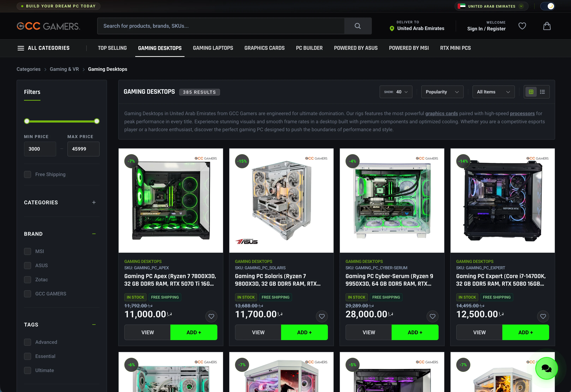Click the GCC Gamers logo
The image size is (571, 392).
tap(48, 26)
